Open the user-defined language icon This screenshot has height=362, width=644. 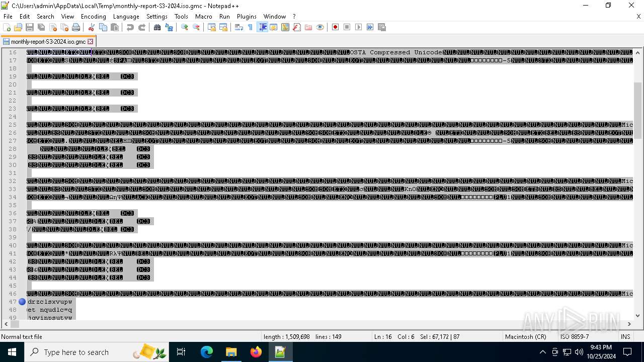[x=274, y=27]
